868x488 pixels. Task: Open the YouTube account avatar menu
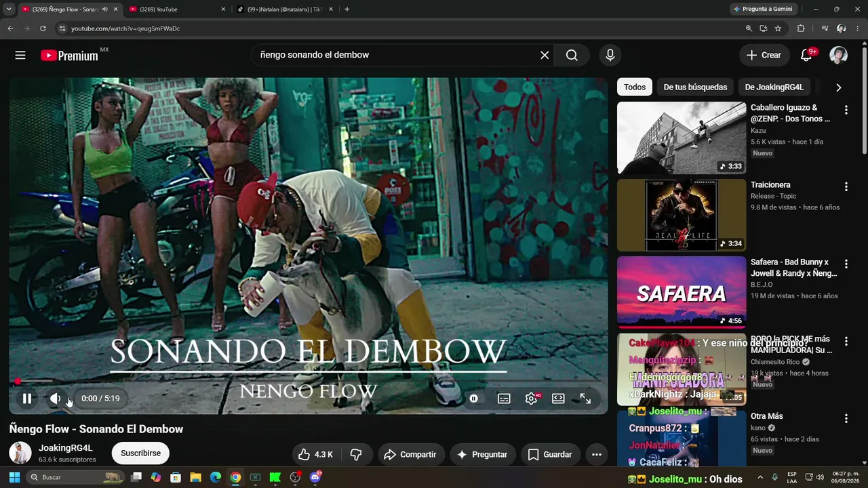(x=839, y=55)
